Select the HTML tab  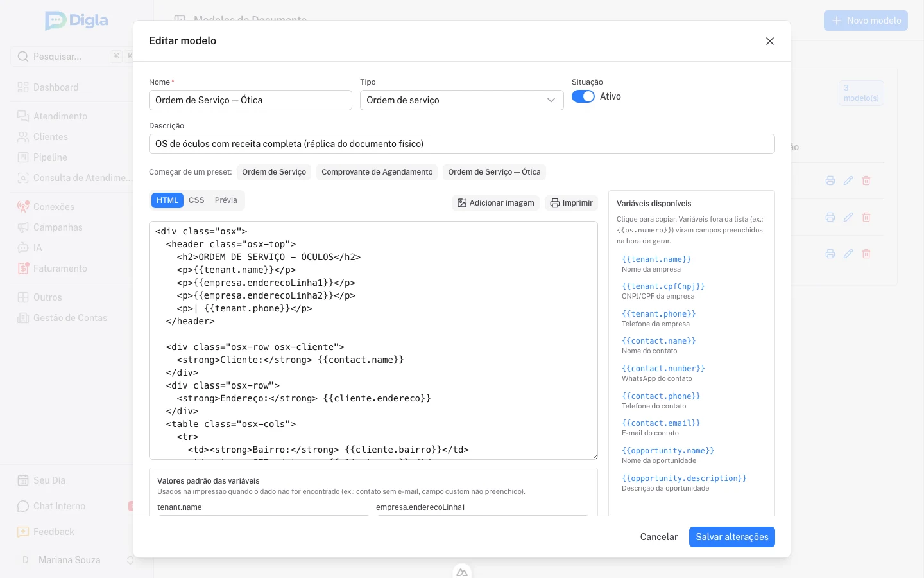click(x=167, y=200)
